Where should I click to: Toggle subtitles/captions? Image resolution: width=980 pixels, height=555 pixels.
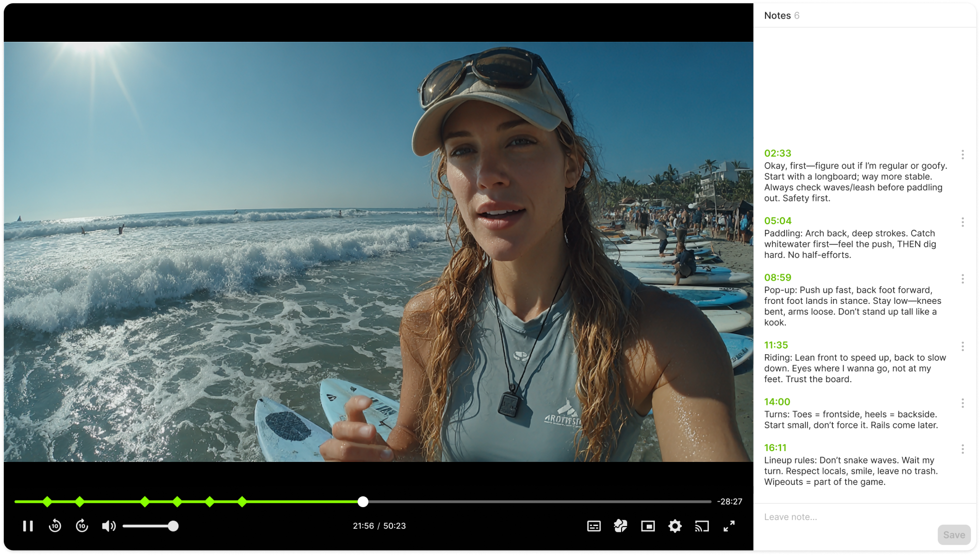(594, 526)
